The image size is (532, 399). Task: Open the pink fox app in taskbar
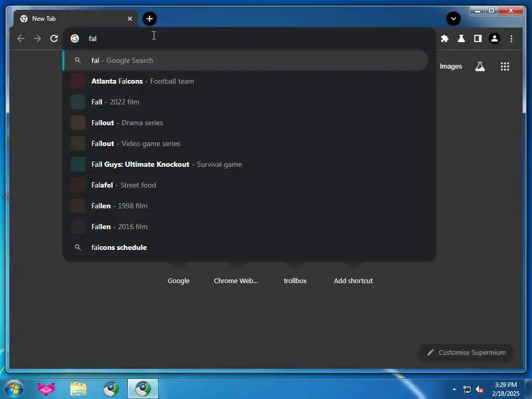tap(46, 389)
